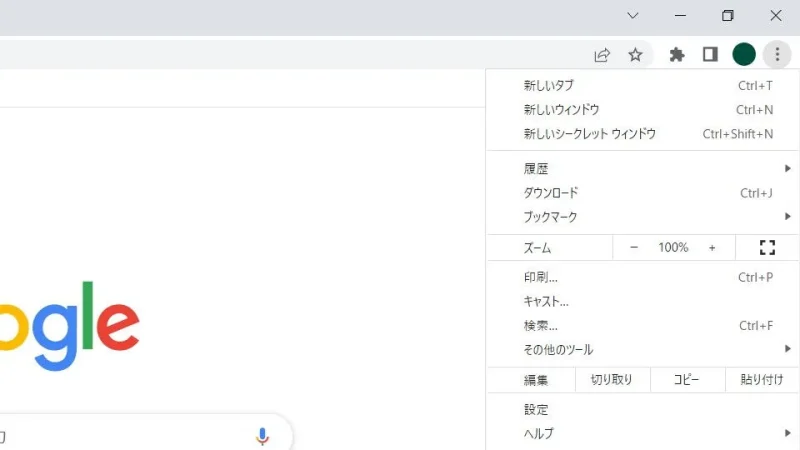
Task: Click the share page icon
Action: click(602, 55)
